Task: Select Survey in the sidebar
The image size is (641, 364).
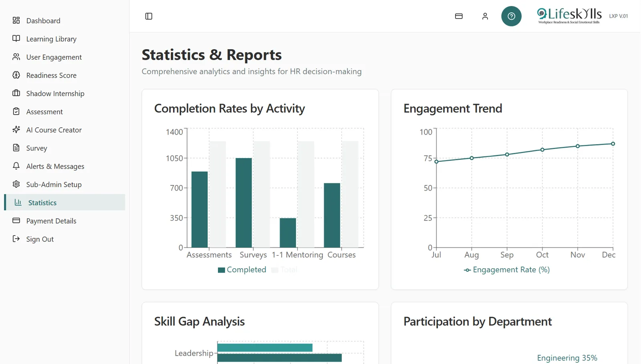Action: [65, 148]
